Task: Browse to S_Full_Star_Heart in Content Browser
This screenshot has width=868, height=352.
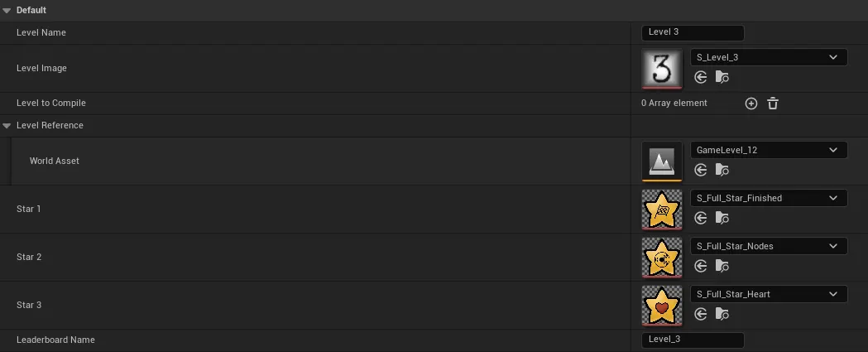Action: pos(722,314)
